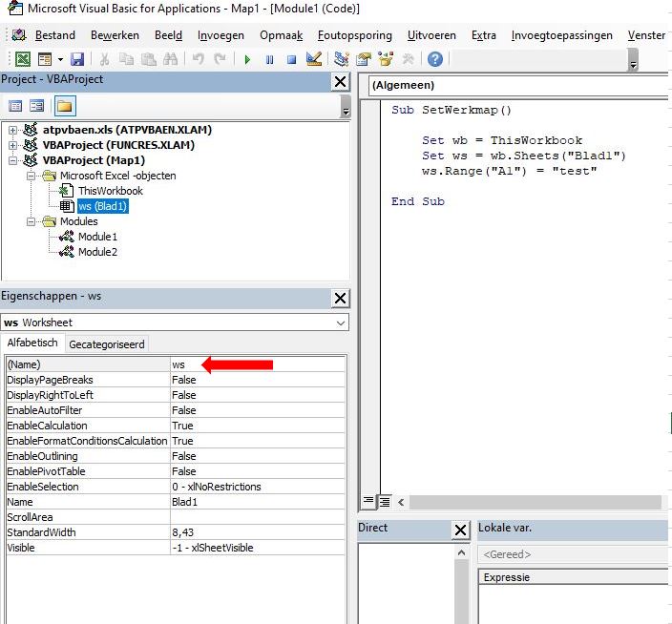
Task: Open the Invoegen menu
Action: tap(220, 35)
